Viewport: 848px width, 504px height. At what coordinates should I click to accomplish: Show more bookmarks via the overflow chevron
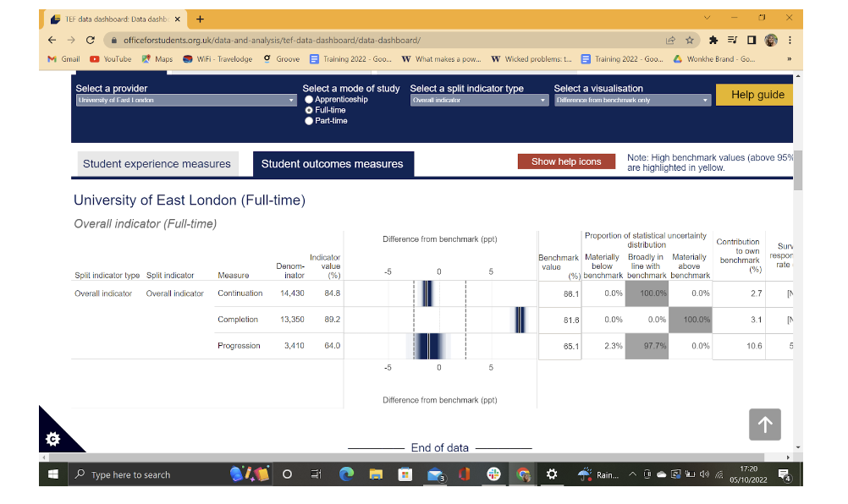[789, 59]
